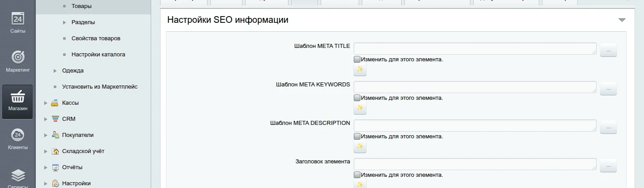644x188 pixels.
Task: Click sparkle AI button under META TITLE
Action: (360, 69)
